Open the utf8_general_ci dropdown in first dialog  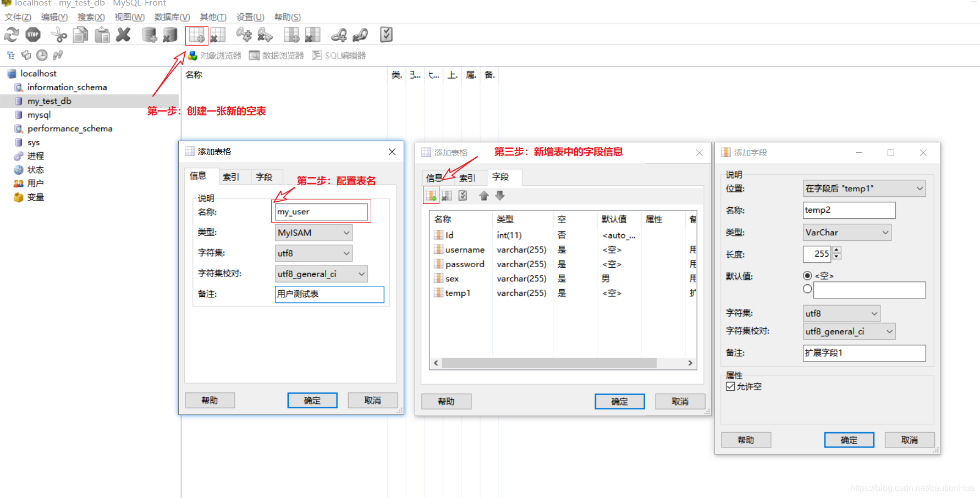click(x=321, y=274)
